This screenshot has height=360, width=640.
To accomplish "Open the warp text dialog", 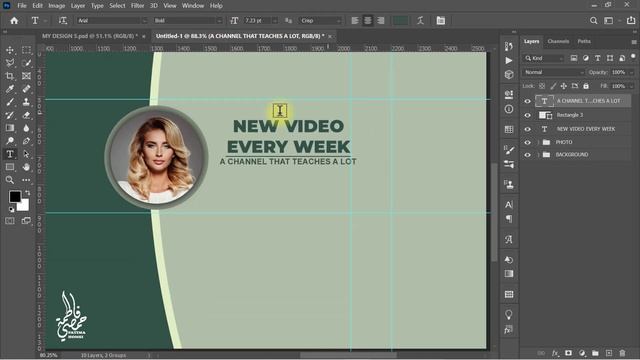I will tap(420, 20).
